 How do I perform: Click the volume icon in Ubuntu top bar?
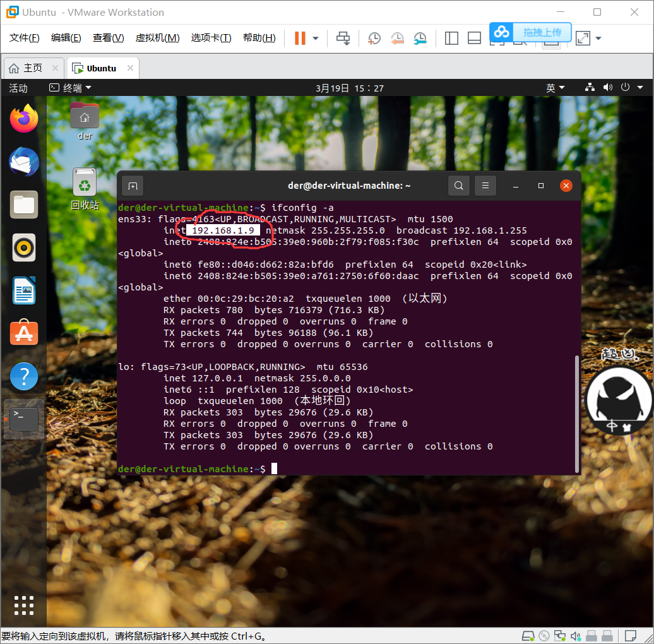tap(608, 88)
